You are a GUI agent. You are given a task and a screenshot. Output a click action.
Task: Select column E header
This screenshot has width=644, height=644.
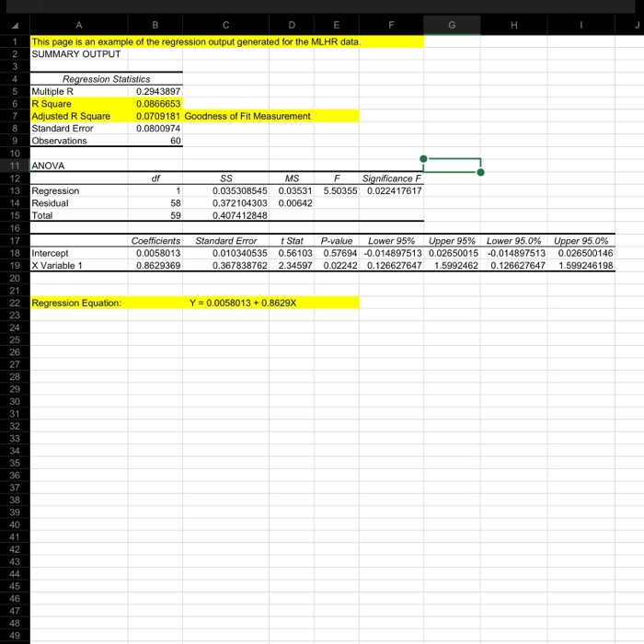[337, 25]
